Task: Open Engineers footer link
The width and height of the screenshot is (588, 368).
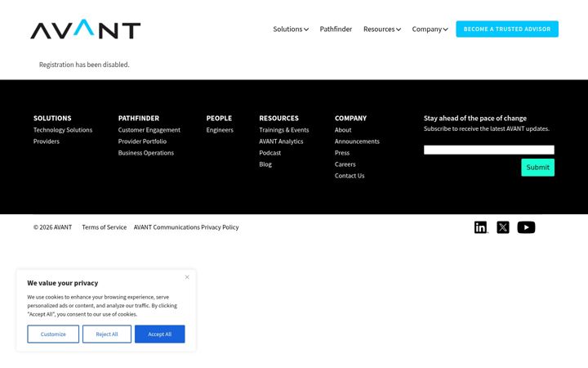Action: coord(220,130)
